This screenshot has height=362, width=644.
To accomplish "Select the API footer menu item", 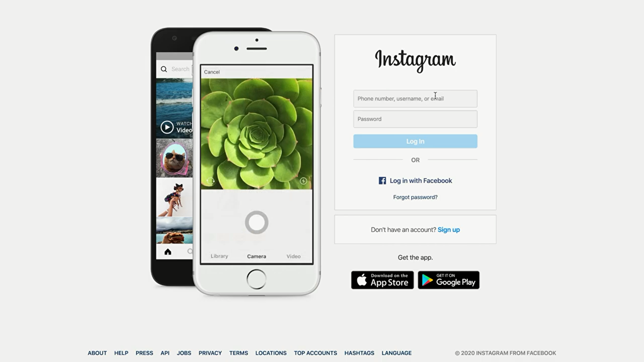I will coord(165,353).
